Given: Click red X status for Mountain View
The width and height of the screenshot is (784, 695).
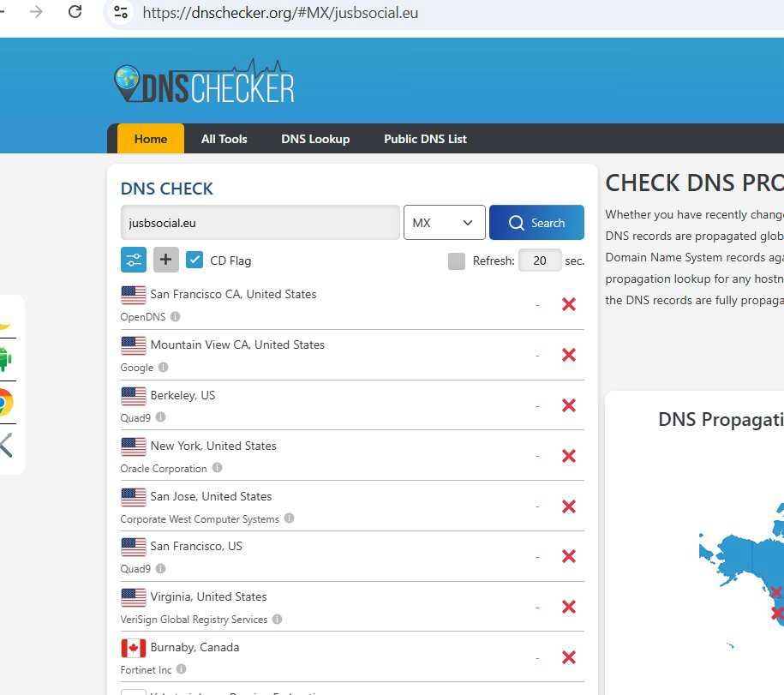Looking at the screenshot, I should [568, 355].
